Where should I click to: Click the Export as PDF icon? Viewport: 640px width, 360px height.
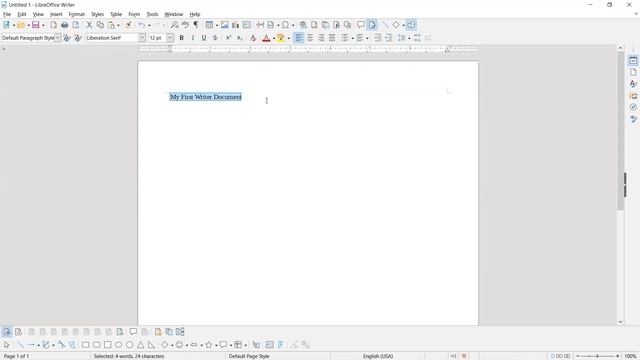tap(53, 25)
